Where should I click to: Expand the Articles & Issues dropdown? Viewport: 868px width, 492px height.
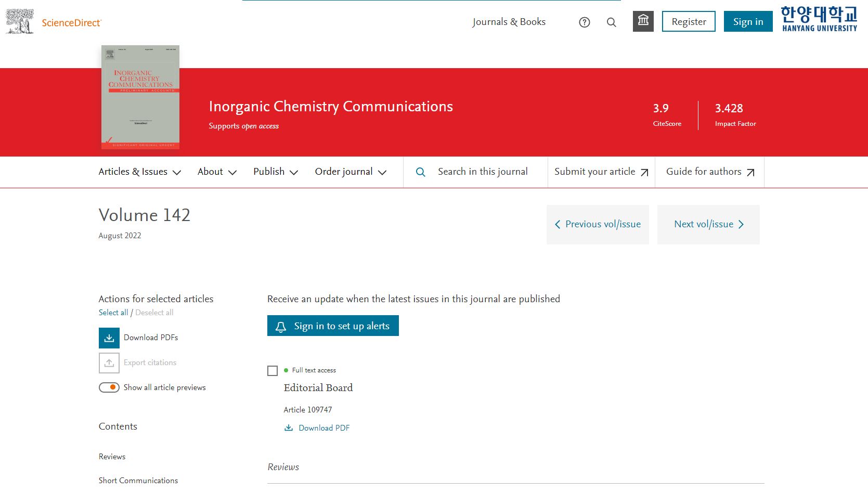139,172
